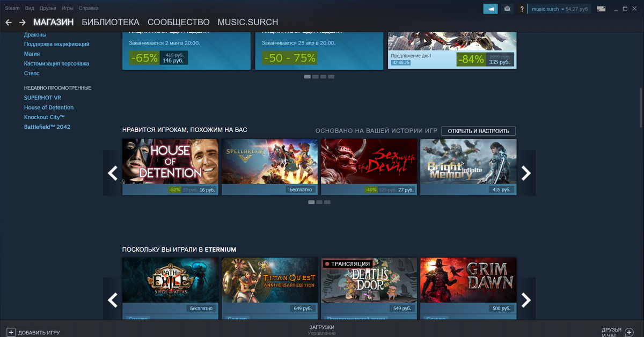Screen dimensions: 644x337
Task: Click the 435 руб. Bright Memory price
Action: (x=501, y=190)
